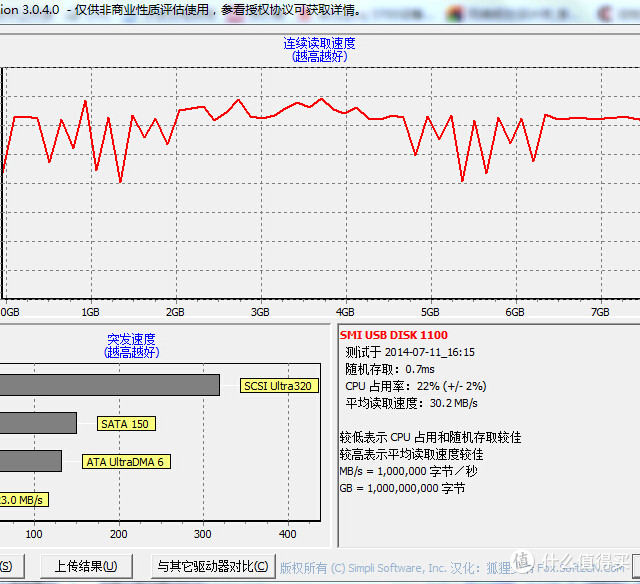Click the SATA 150 gray bar
640x584 pixels.
[x=38, y=423]
